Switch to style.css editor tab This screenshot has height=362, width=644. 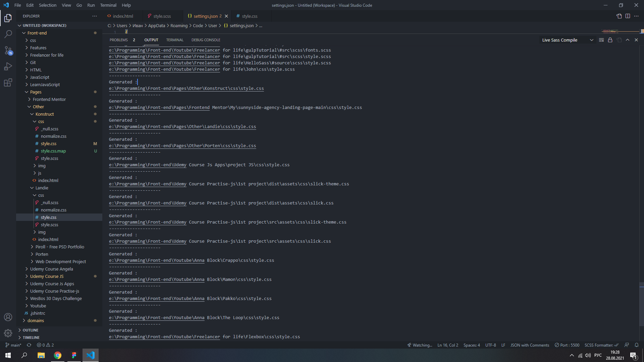click(x=250, y=16)
